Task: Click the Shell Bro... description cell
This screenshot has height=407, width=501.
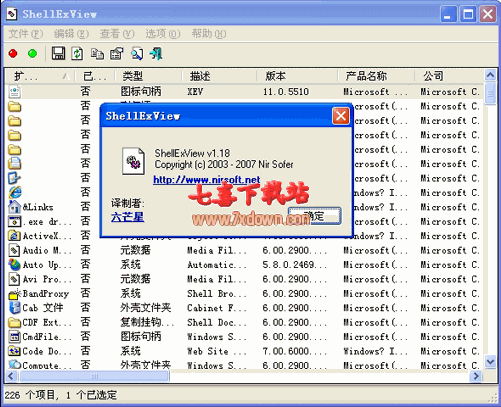Action: 217,294
